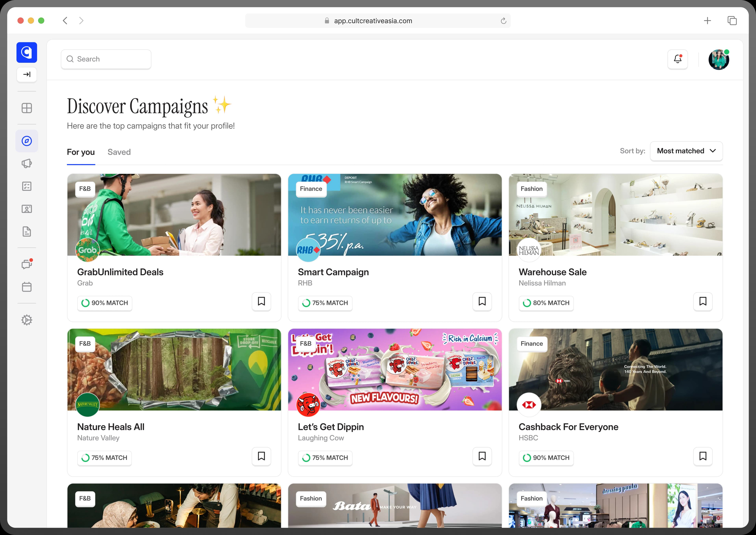Viewport: 756px width, 535px height.
Task: Open the user profile avatar menu
Action: pos(719,60)
